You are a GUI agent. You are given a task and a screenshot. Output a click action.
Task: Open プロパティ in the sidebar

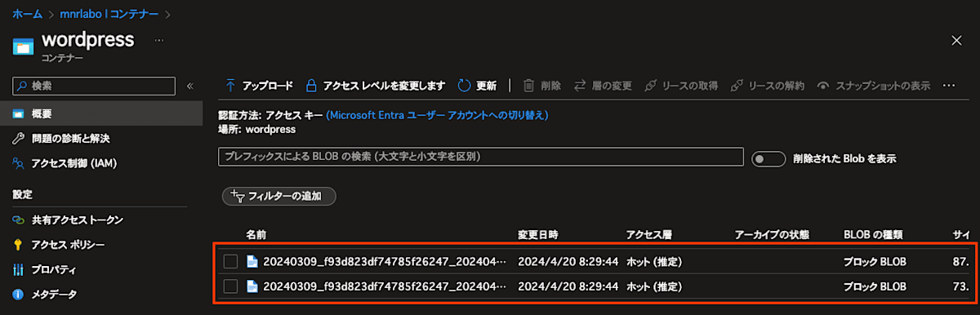tap(54, 269)
